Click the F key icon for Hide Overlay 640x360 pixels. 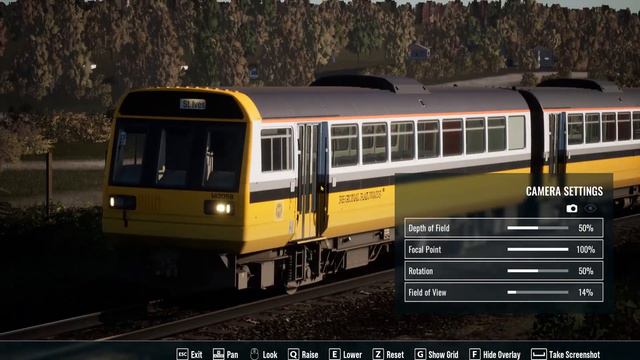[x=474, y=354]
